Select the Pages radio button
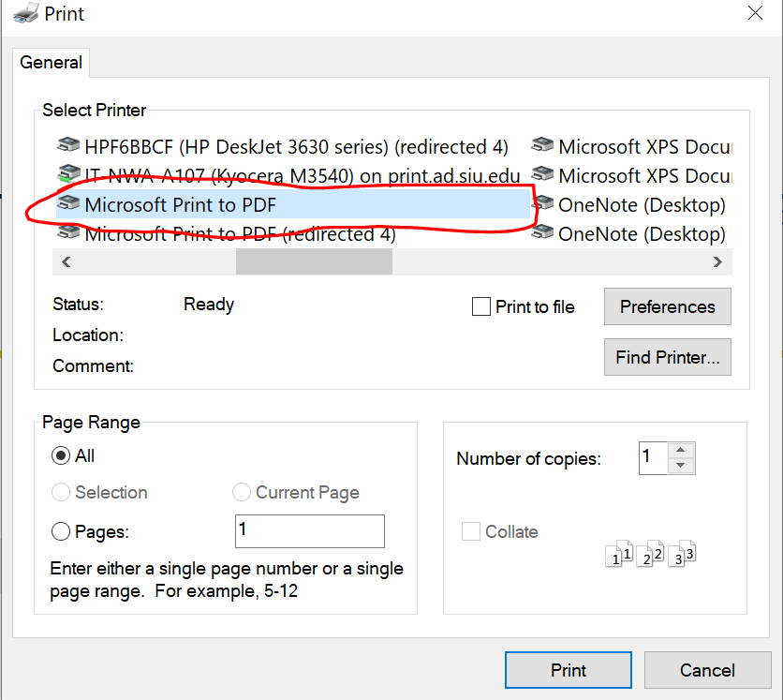This screenshot has height=700, width=783. (61, 531)
